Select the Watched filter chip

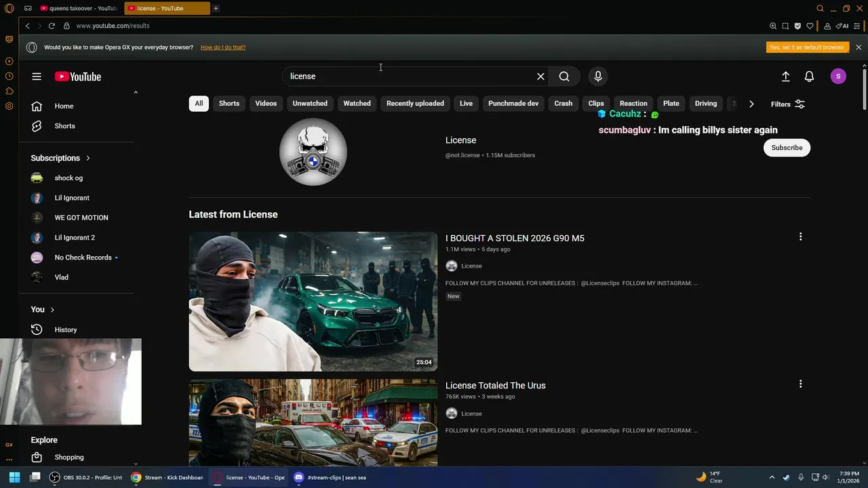(x=357, y=104)
